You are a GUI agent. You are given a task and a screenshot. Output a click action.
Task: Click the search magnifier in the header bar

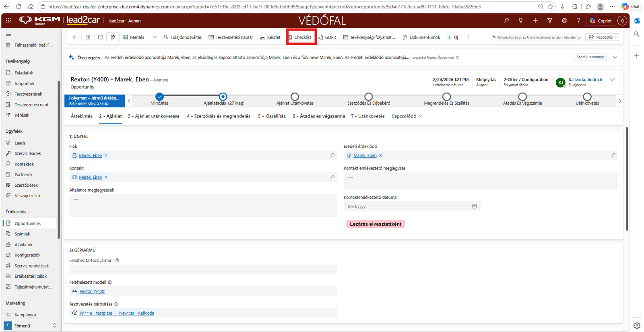coord(506,21)
